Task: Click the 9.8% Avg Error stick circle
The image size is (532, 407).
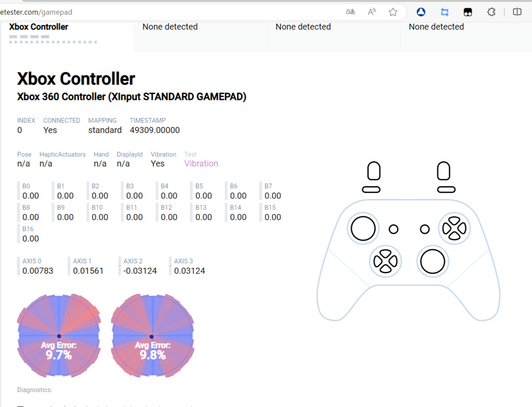Action: coord(152,336)
